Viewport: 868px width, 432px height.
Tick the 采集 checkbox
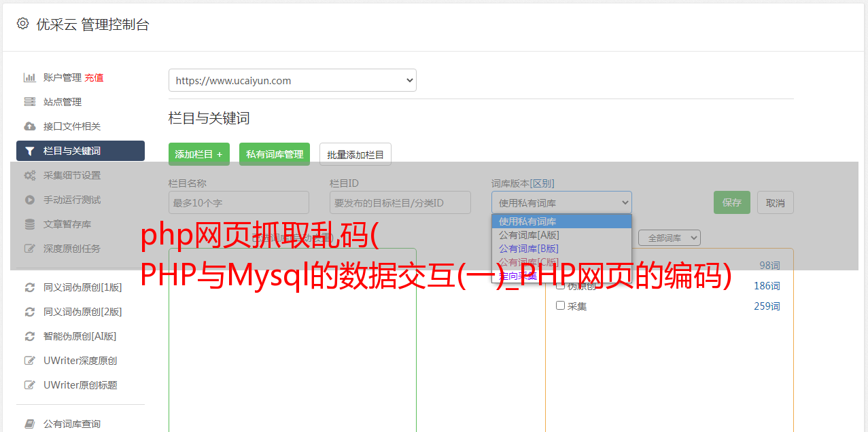pos(561,306)
